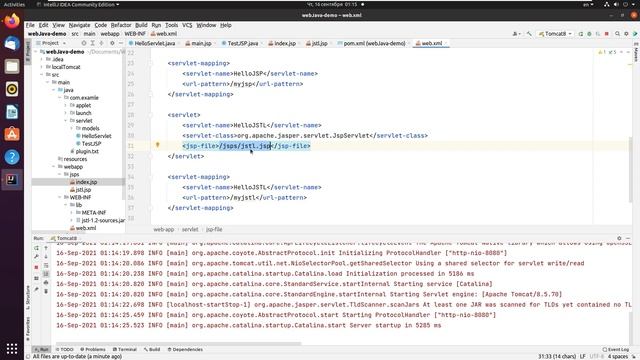Switch to pom.xml editor tab
Image resolution: width=640 pixels, height=360 pixels.
pos(371,43)
